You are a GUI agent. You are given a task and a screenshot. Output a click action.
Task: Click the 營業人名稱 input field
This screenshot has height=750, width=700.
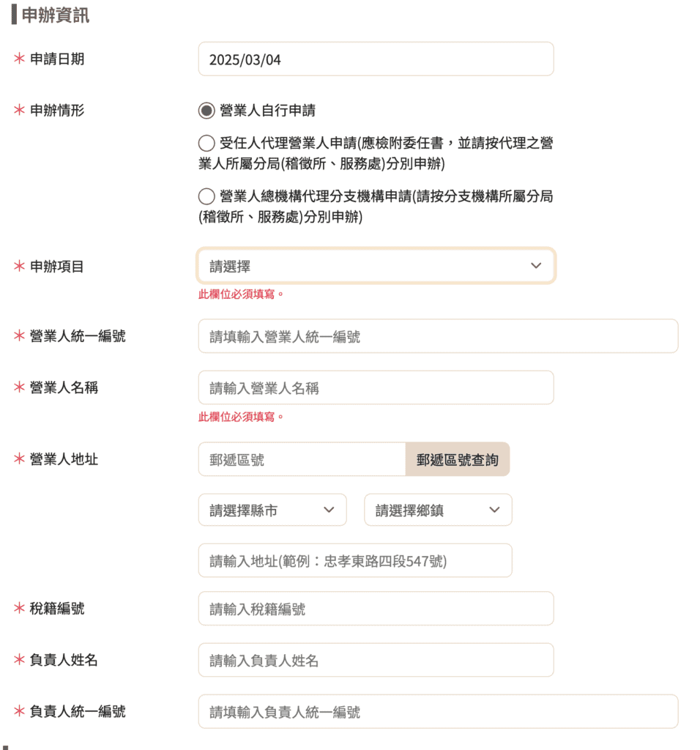click(376, 387)
